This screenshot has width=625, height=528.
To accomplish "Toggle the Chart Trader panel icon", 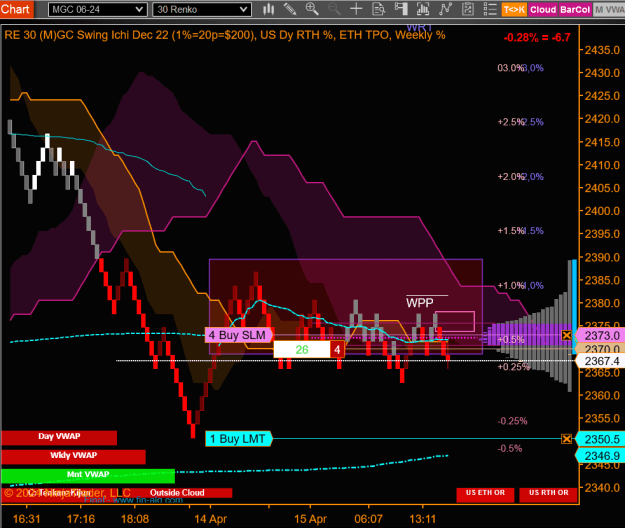I will pos(401,9).
